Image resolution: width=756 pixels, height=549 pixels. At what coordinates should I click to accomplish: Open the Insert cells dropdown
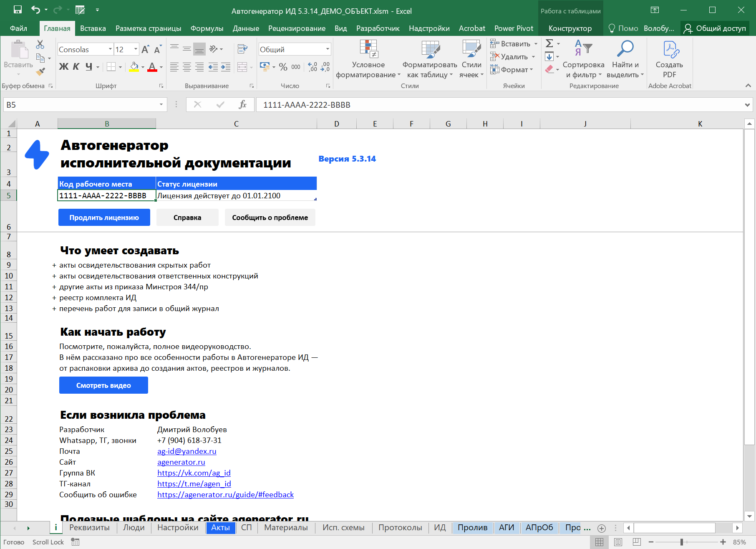(x=536, y=44)
